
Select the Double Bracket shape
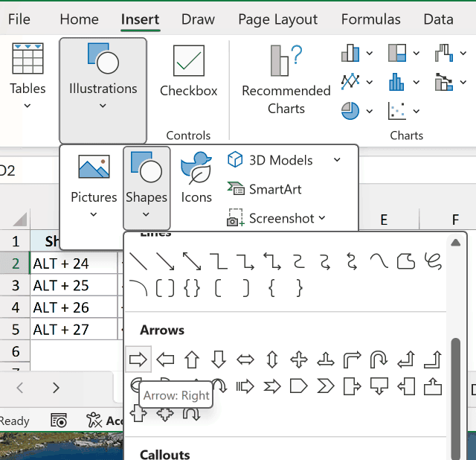click(165, 288)
